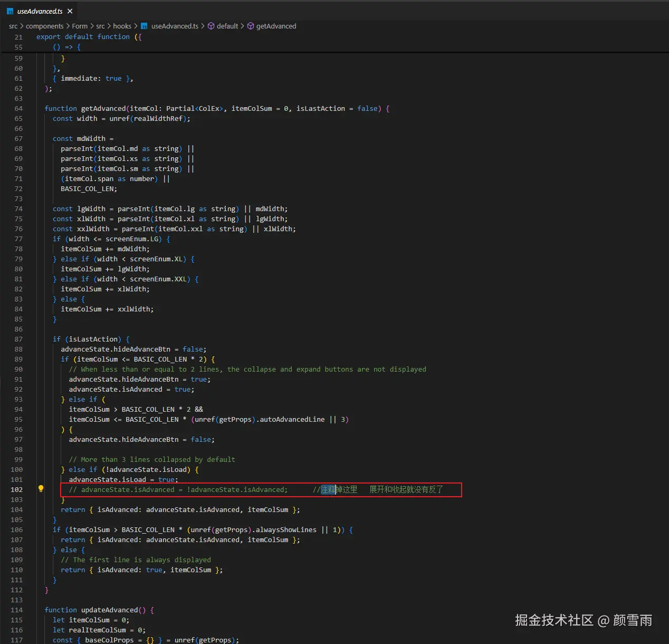669x644 pixels.
Task: Click the sticky header line '() => {'
Action: [x=66, y=47]
